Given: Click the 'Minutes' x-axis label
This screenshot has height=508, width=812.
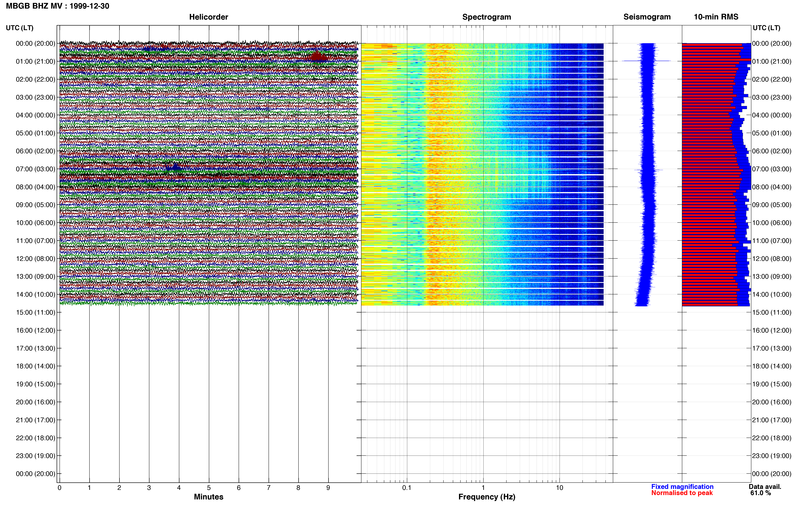Looking at the screenshot, I should coord(209,497).
